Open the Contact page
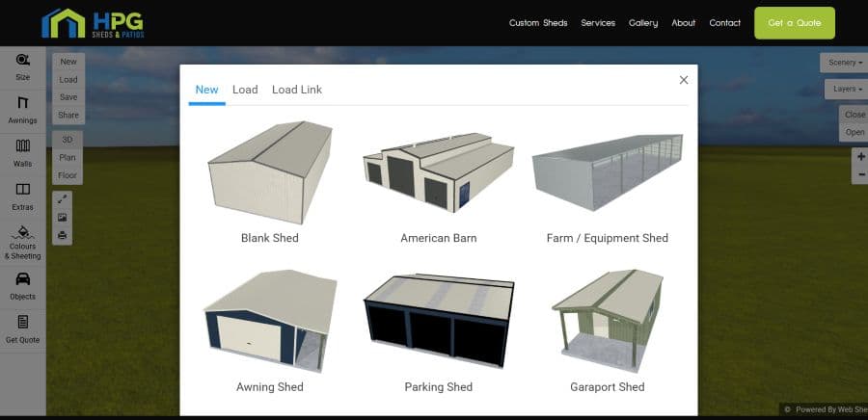This screenshot has height=420, width=868. [724, 23]
